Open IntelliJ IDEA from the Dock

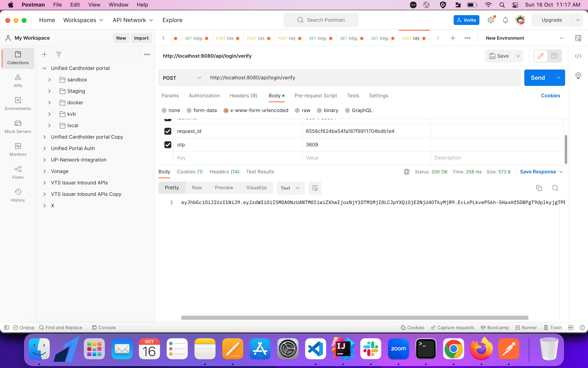343,349
